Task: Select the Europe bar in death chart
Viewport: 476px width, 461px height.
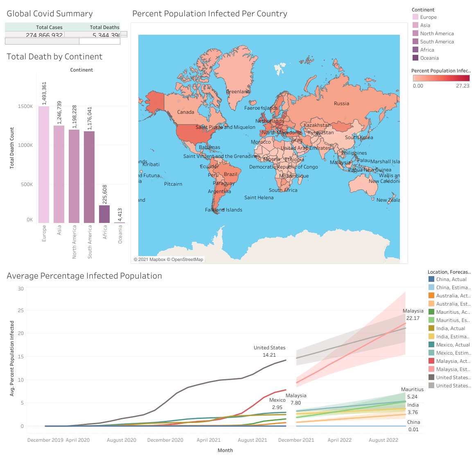Action: pos(44,164)
